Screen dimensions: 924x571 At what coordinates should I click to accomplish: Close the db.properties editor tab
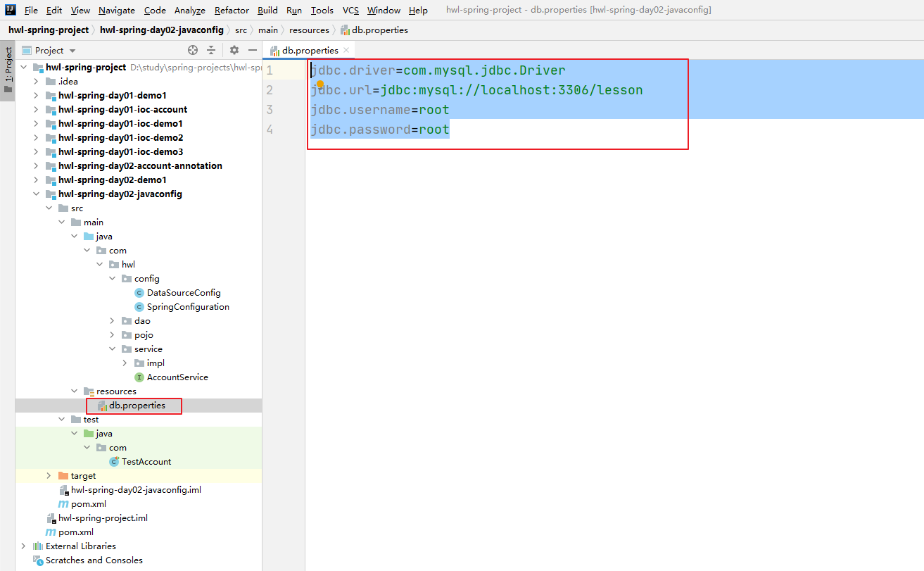(346, 50)
